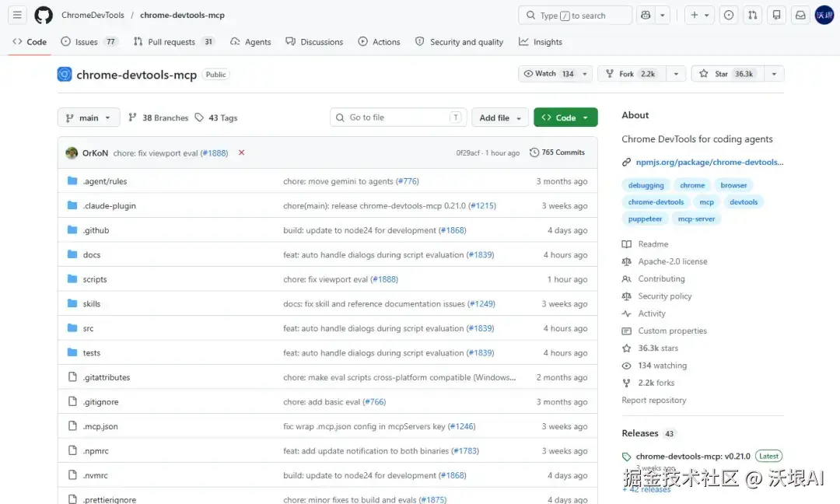
Task: Open Copilot chat icon
Action: click(646, 15)
